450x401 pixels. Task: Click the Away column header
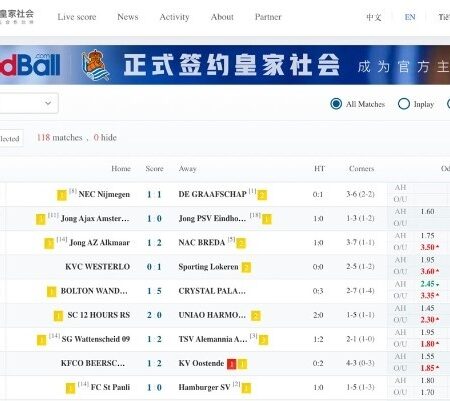click(x=188, y=169)
